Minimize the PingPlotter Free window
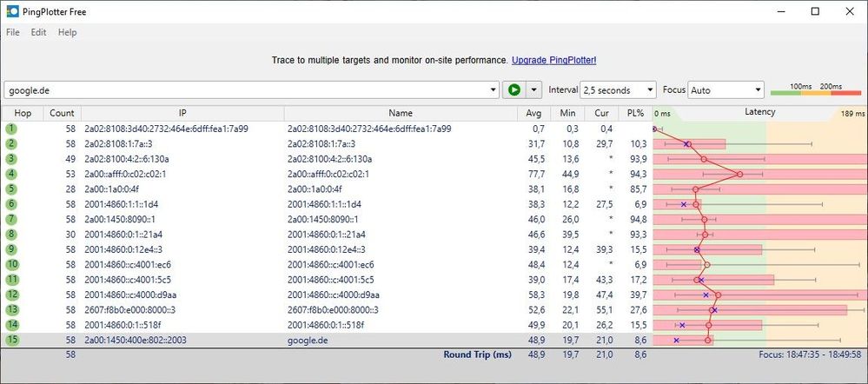The width and height of the screenshot is (868, 384). pyautogui.click(x=781, y=11)
